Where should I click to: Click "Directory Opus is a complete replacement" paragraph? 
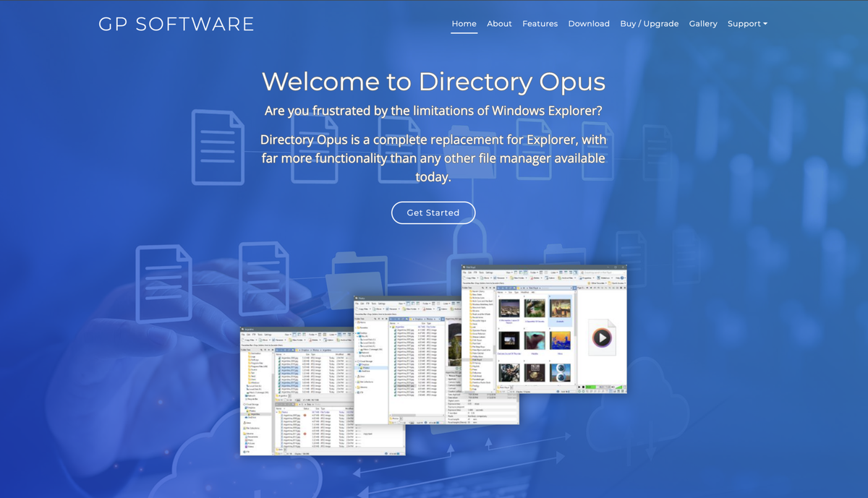coord(433,158)
